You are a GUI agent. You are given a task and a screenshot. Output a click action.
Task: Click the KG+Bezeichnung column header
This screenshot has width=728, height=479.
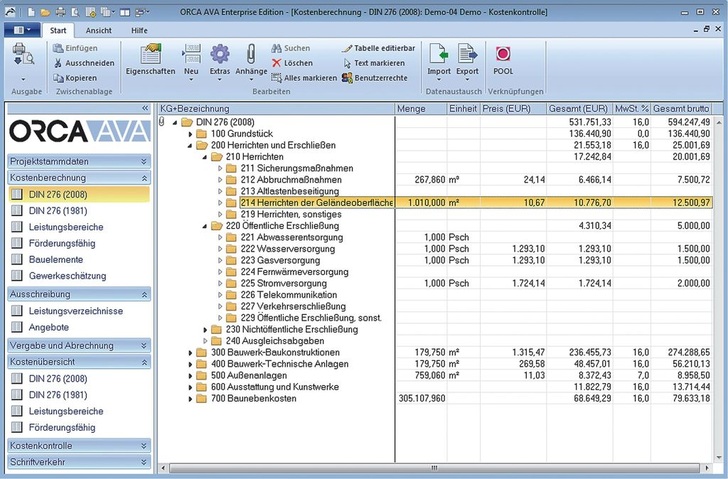tap(276, 109)
